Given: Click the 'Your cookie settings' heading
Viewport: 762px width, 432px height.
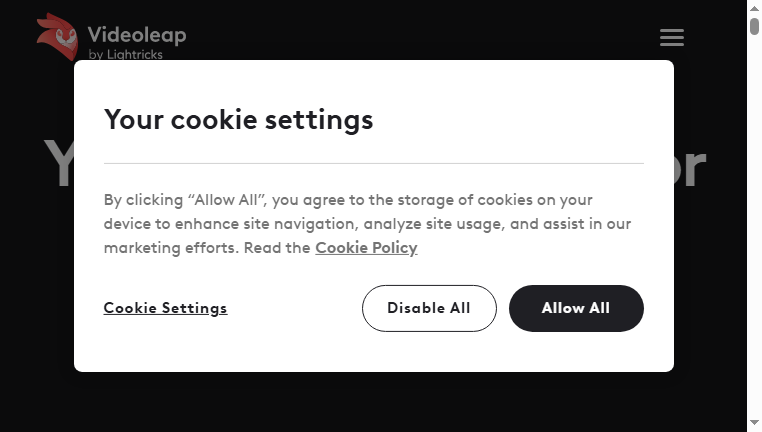Looking at the screenshot, I should coord(239,120).
